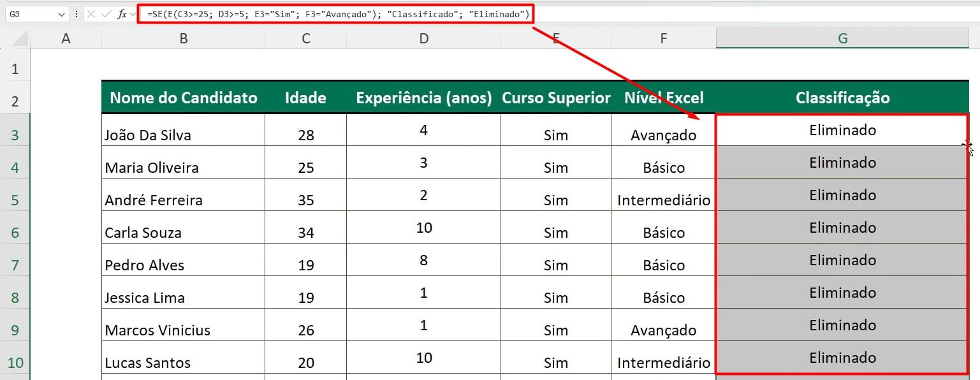Select Pedro Alves's 'Eliminado' classification cell

[842, 260]
